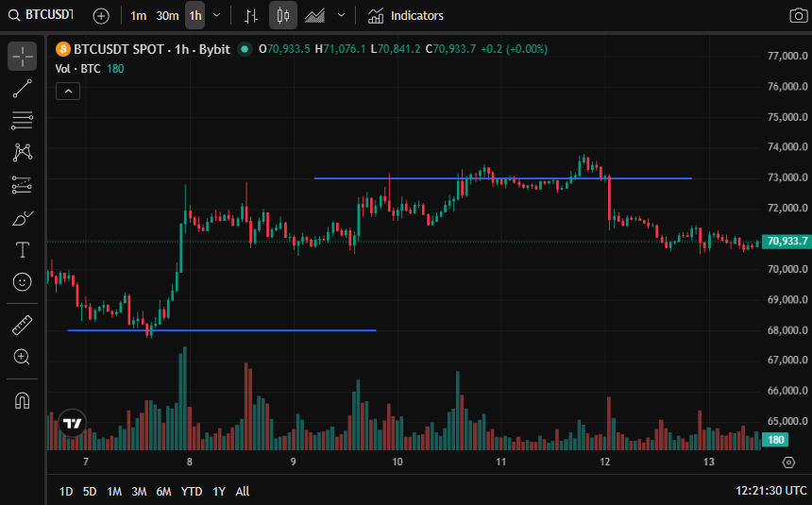Image resolution: width=812 pixels, height=505 pixels.
Task: Open the emoji icons tool
Action: [23, 282]
